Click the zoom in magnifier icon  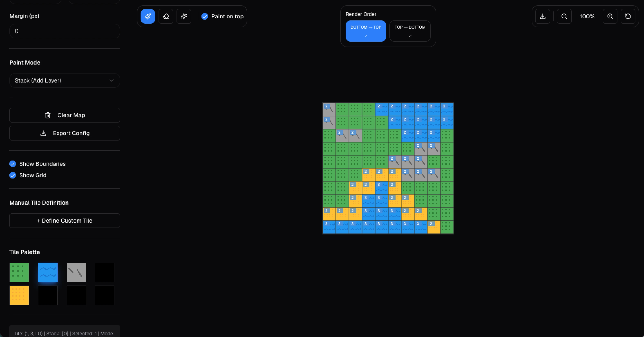610,17
